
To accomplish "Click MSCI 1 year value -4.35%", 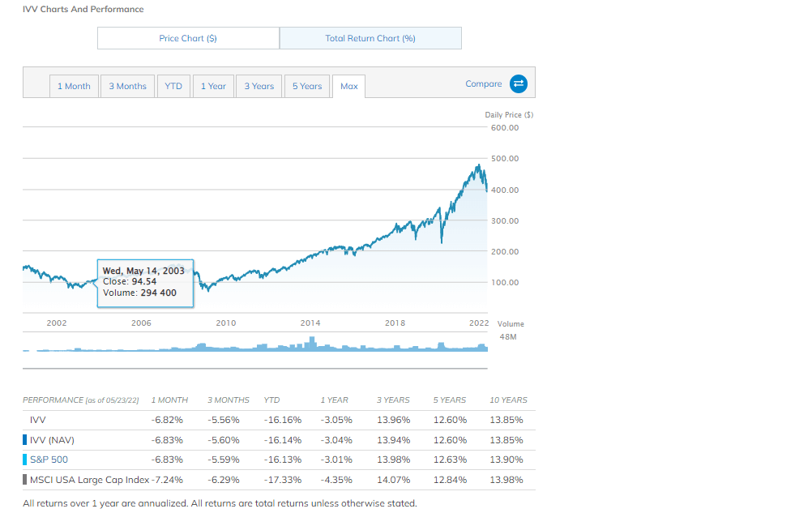I will point(336,480).
